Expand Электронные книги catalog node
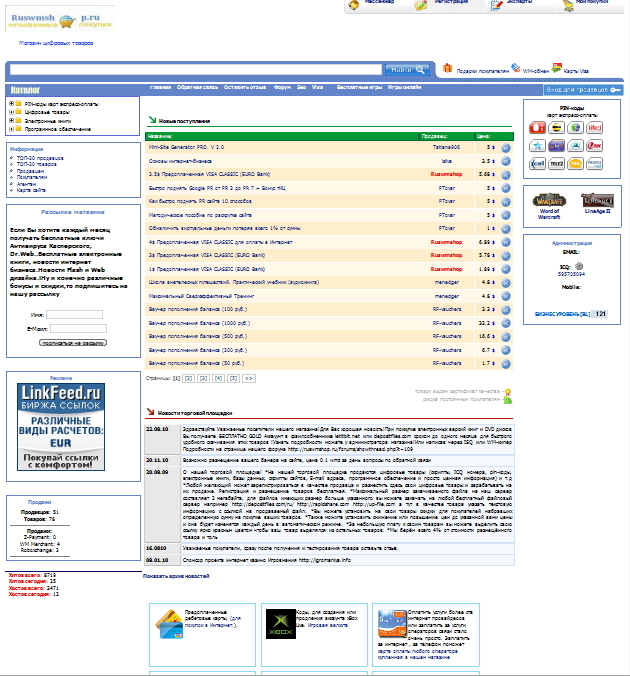Screen dimensions: 630x676 (11, 120)
